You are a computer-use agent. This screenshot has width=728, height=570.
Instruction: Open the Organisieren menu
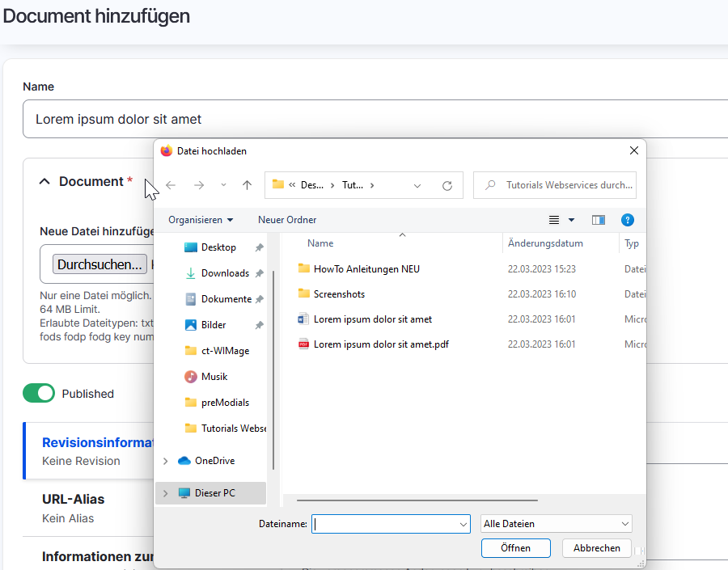[x=201, y=220]
